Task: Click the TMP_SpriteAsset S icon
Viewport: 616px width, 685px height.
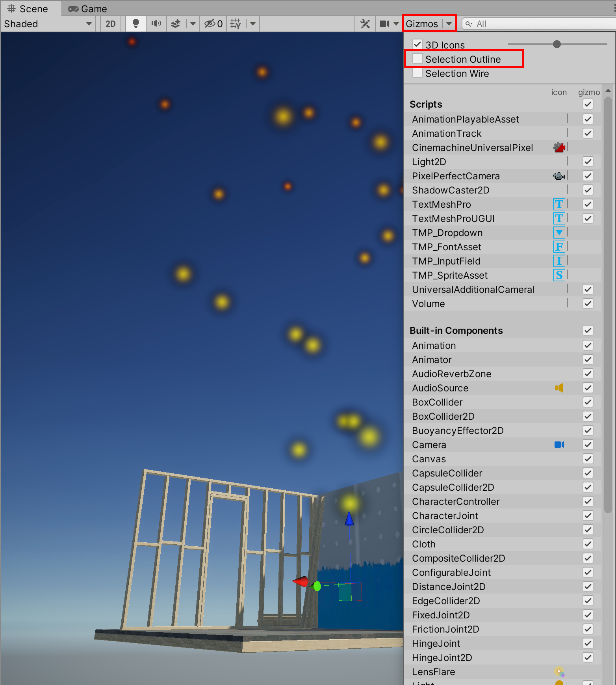Action: tap(559, 275)
